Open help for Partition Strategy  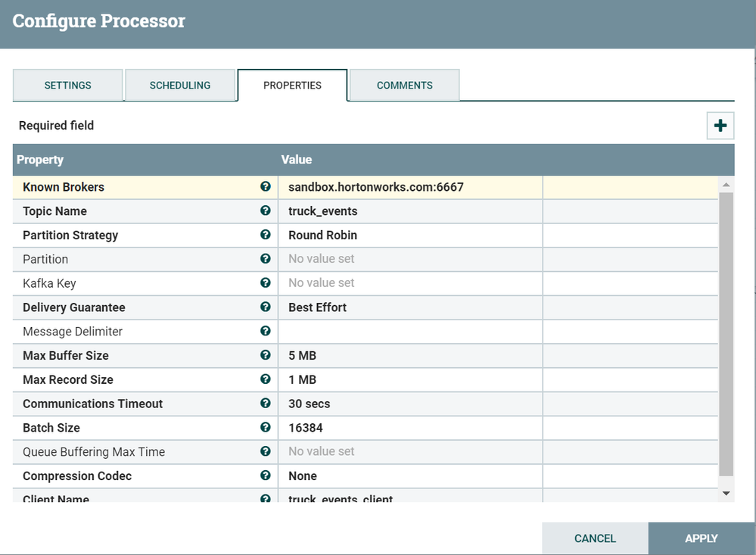click(265, 235)
